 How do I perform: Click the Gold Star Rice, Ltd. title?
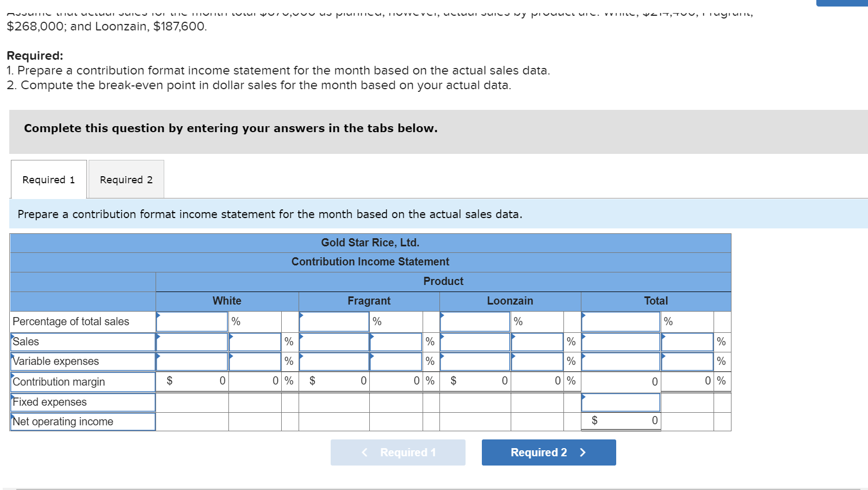click(x=370, y=243)
